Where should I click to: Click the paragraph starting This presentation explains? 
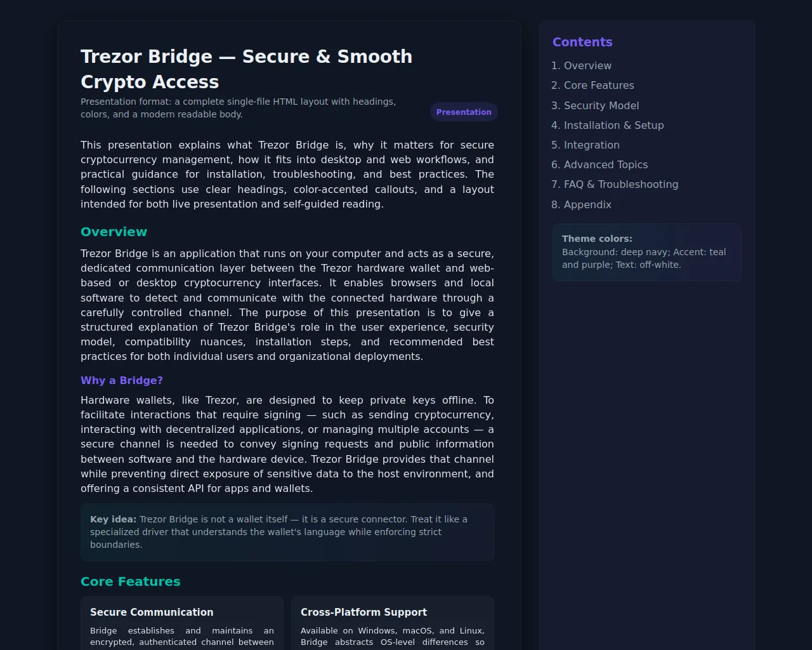pos(287,175)
